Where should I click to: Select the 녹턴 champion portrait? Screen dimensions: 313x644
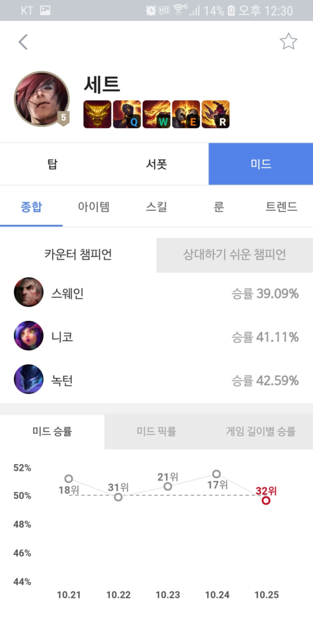point(28,379)
